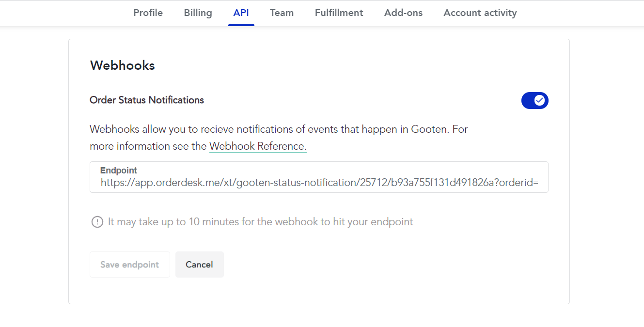The height and width of the screenshot is (327, 644).
Task: Click the Cancel button
Action: 199,265
